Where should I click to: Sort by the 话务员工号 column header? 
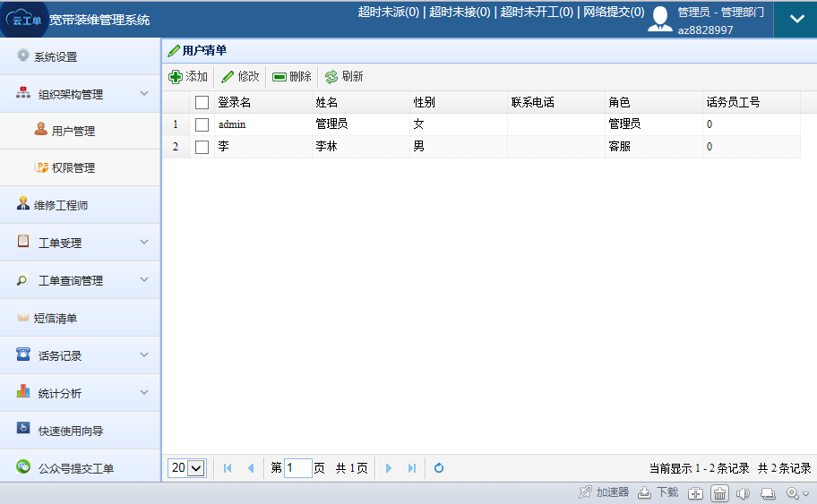(x=752, y=103)
